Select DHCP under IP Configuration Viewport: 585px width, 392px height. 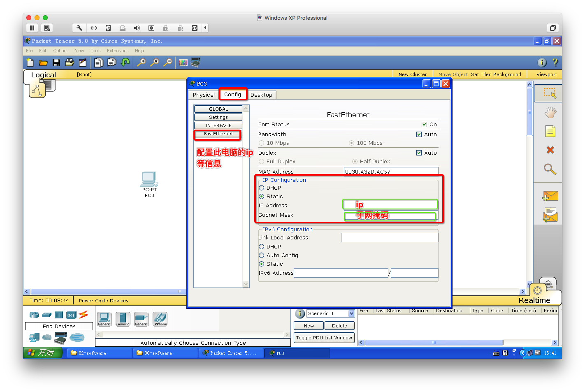pyautogui.click(x=262, y=188)
